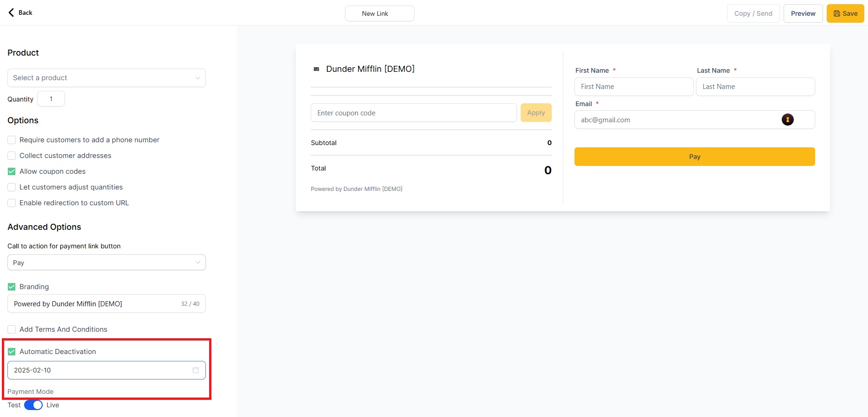Open the Select a product dropdown

click(x=107, y=78)
